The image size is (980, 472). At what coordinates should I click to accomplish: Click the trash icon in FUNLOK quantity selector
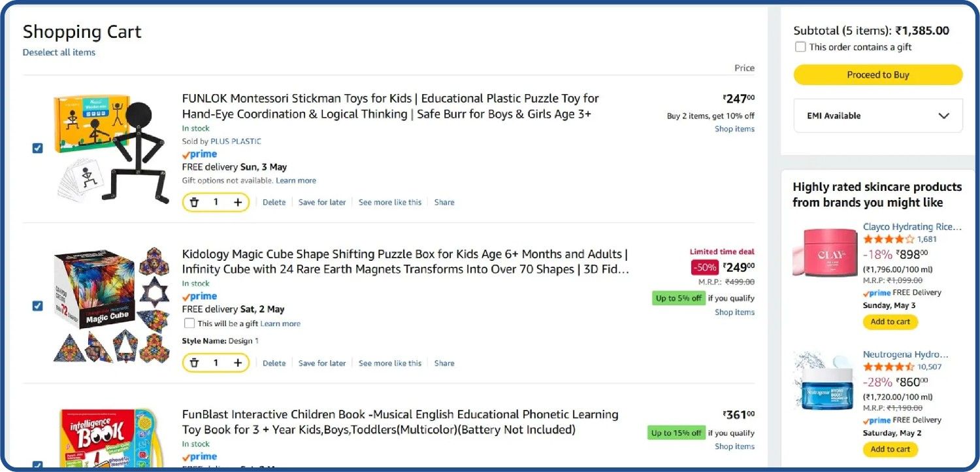(194, 202)
